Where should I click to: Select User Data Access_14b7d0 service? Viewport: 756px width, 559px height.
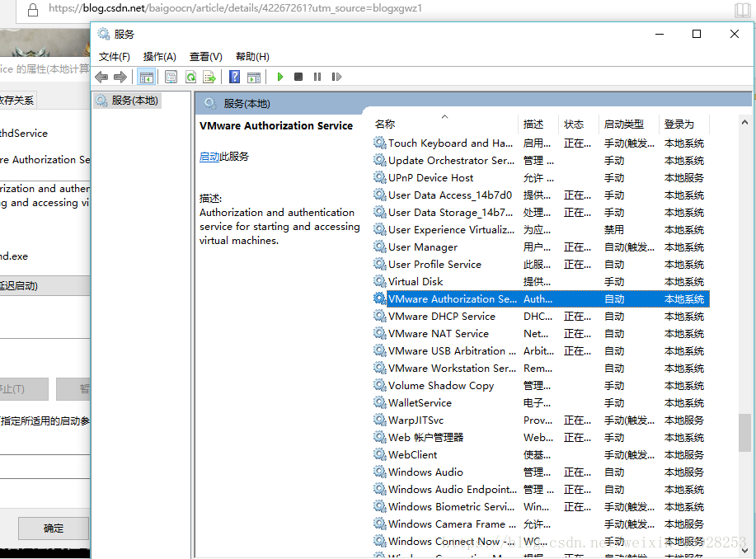pos(541,195)
